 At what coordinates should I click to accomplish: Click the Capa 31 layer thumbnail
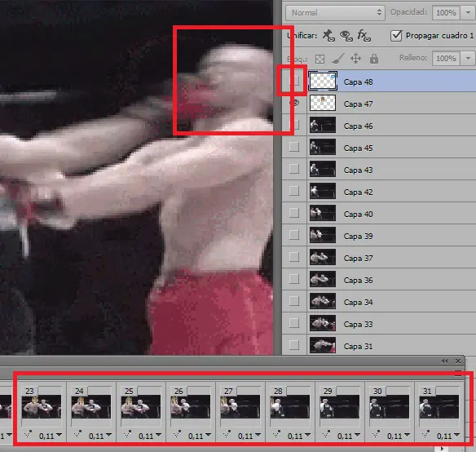point(323,345)
